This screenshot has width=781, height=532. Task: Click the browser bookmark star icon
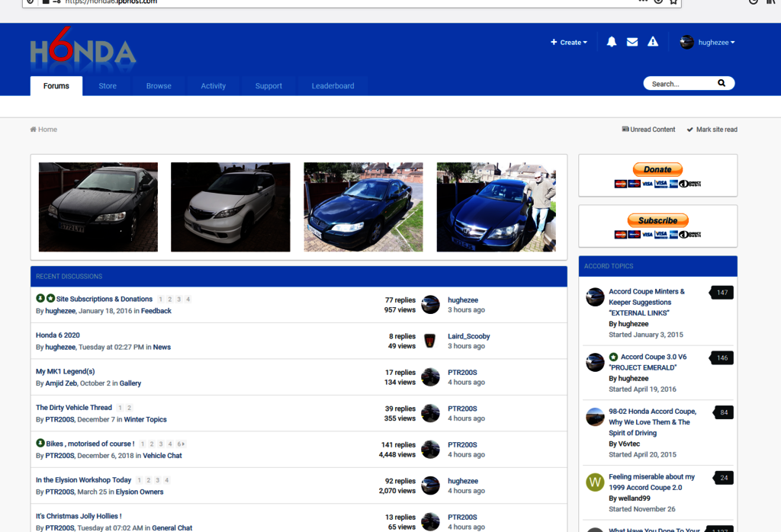tap(673, 2)
